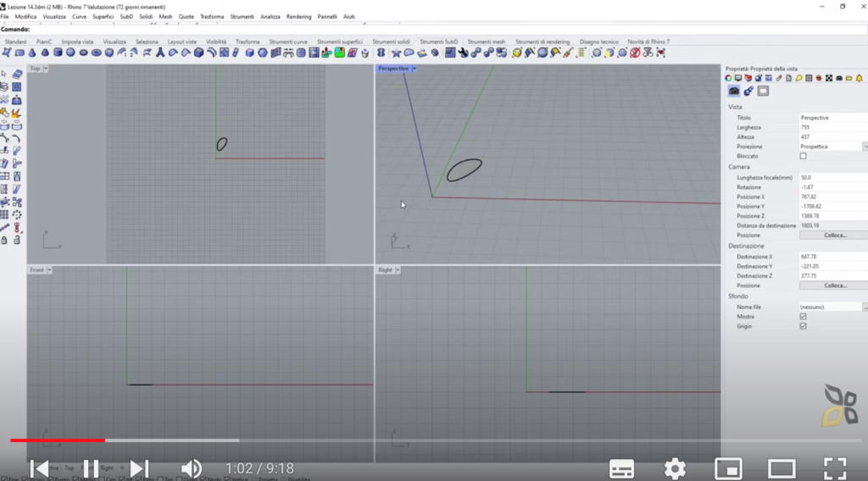The height and width of the screenshot is (481, 868).
Task: Enter fullscreen video mode
Action: [835, 469]
